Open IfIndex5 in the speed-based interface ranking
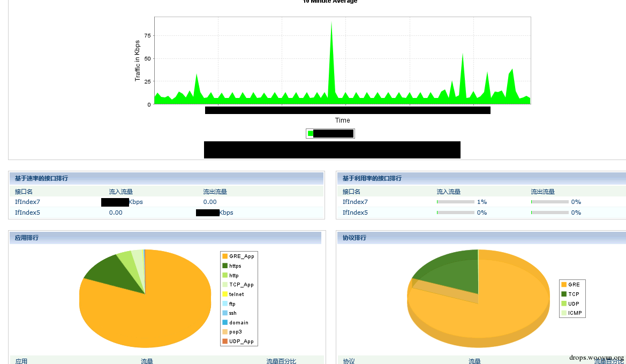 click(27, 213)
